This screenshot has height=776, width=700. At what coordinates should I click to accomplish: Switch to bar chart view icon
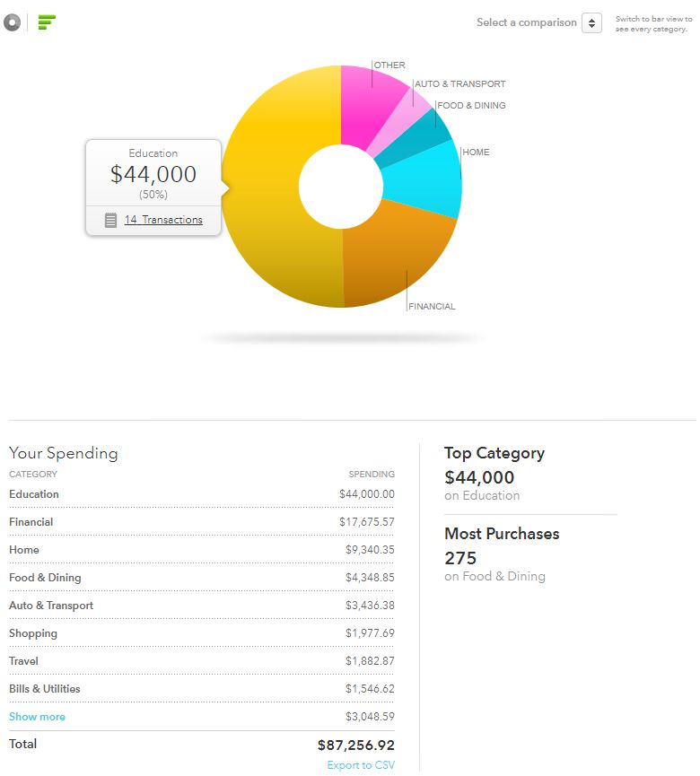coord(47,22)
